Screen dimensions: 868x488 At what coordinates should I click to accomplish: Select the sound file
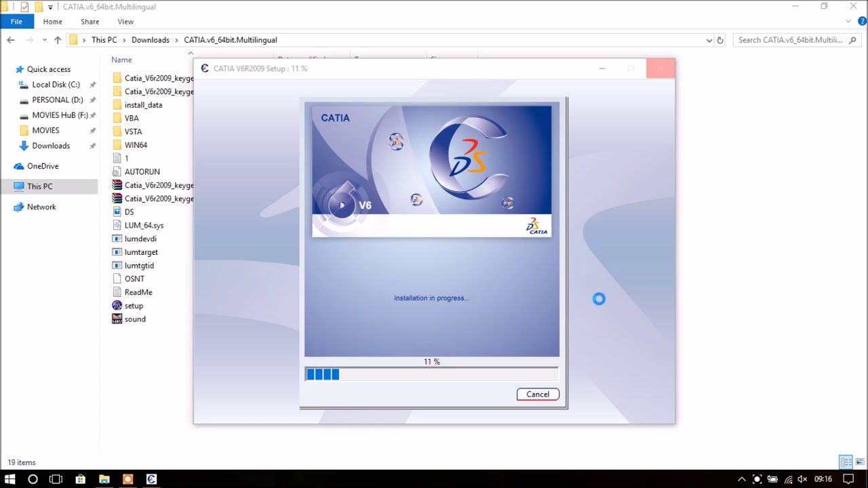[x=135, y=319]
